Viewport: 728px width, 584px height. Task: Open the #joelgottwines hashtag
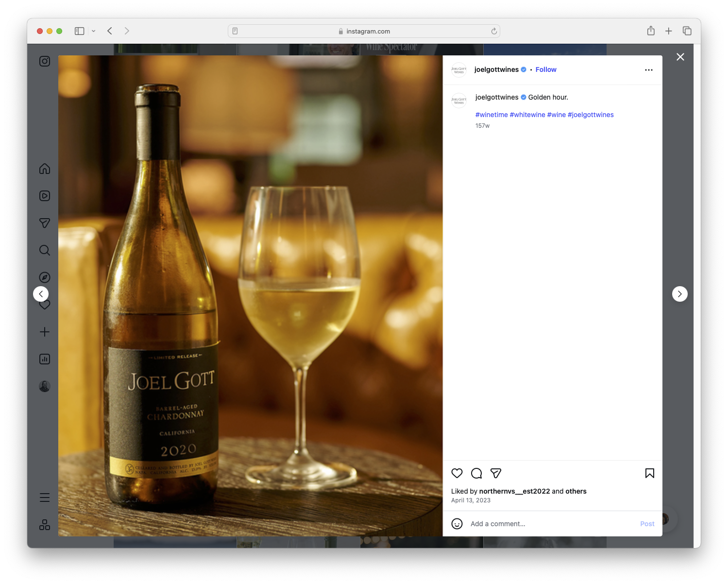pos(591,115)
